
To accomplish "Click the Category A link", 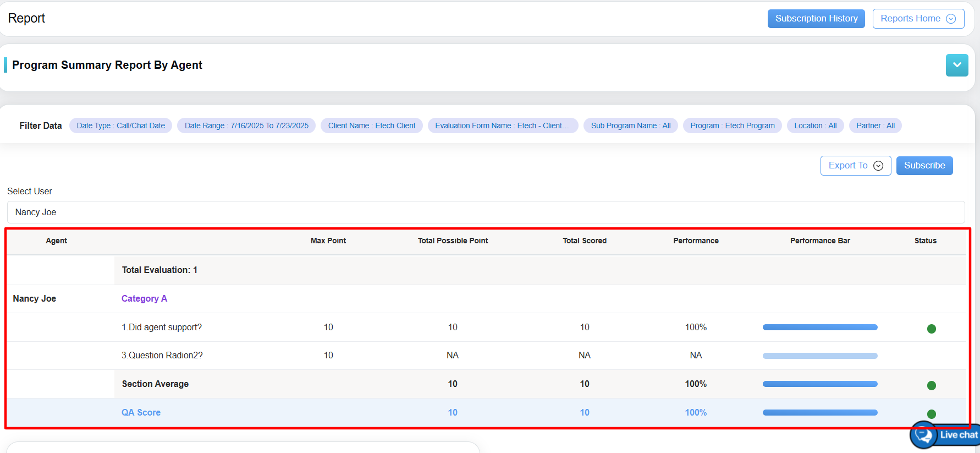I will pos(144,298).
